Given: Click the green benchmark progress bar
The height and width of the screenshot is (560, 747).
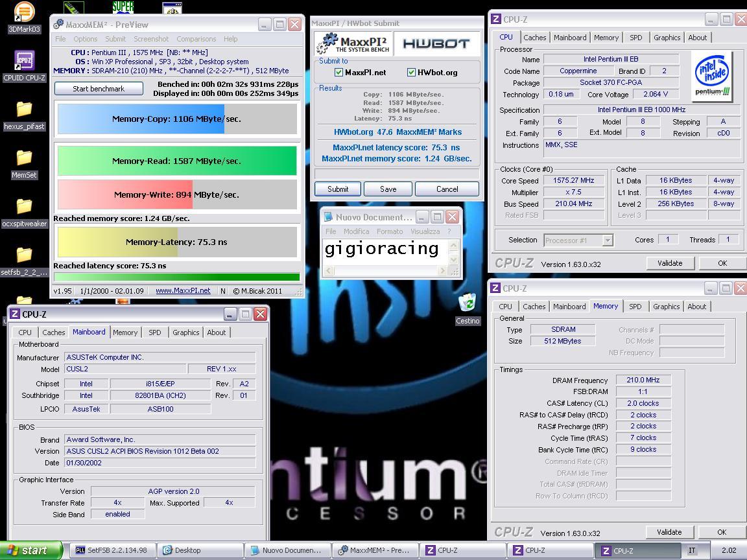Looking at the screenshot, I should pyautogui.click(x=177, y=277).
